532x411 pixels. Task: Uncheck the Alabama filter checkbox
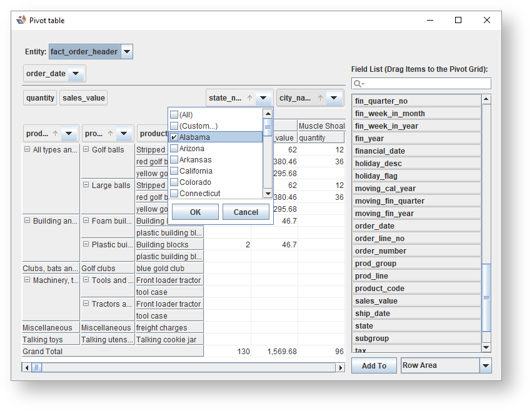coord(174,137)
